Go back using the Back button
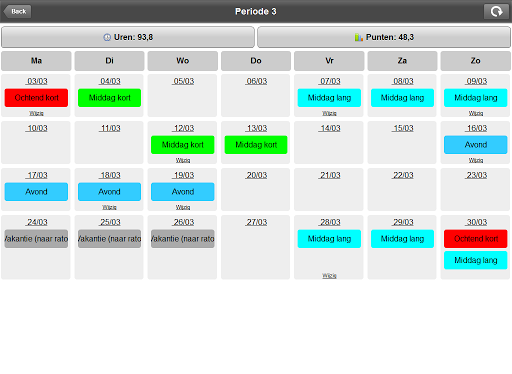This screenshot has width=512, height=374. (18, 11)
